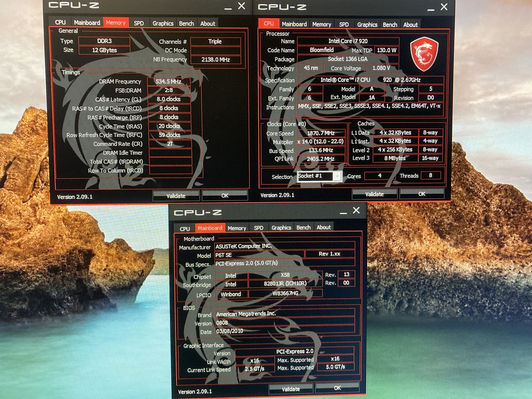Screen dimensions: 532x399
Task: Open CPU tab in the Memory CPU-Z window
Action: pos(60,23)
